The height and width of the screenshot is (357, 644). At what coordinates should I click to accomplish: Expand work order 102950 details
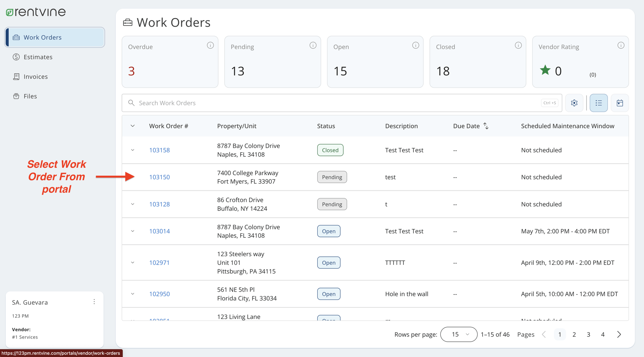tap(132, 294)
